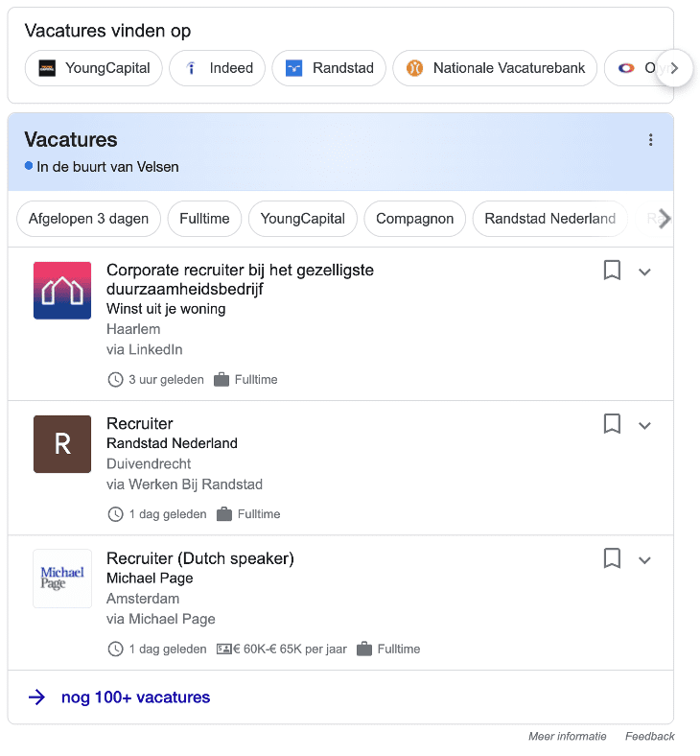Viewport: 700px width, 756px height.
Task: Filter by Fulltime chip
Action: (204, 219)
